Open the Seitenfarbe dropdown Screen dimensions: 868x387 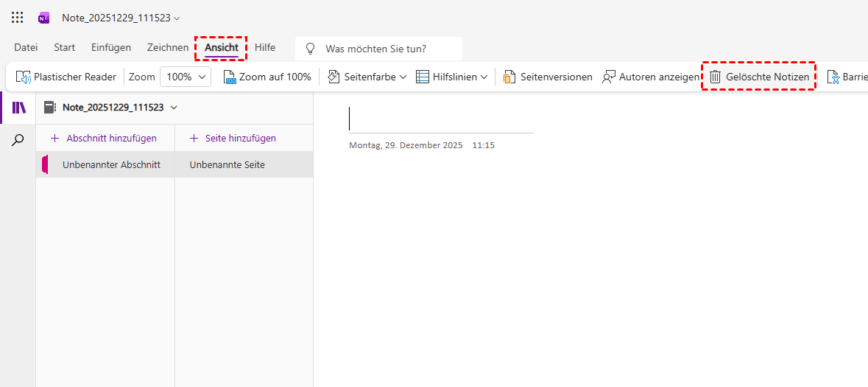tap(367, 77)
